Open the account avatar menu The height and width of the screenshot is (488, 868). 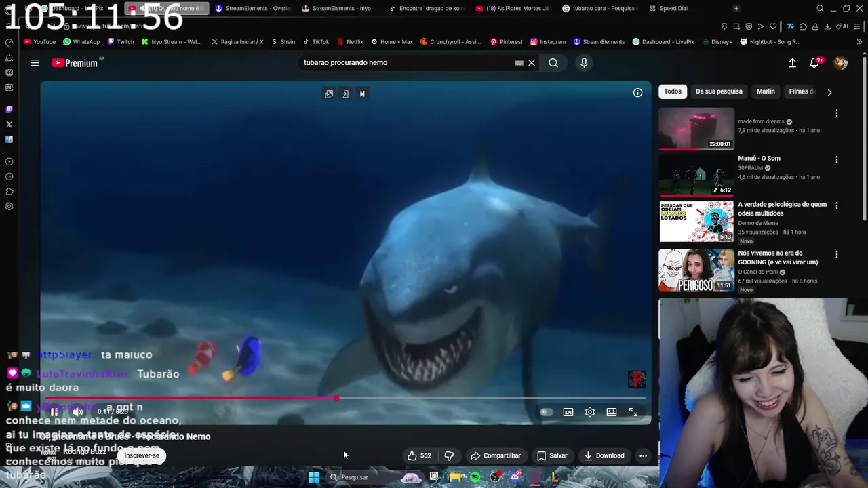click(840, 63)
